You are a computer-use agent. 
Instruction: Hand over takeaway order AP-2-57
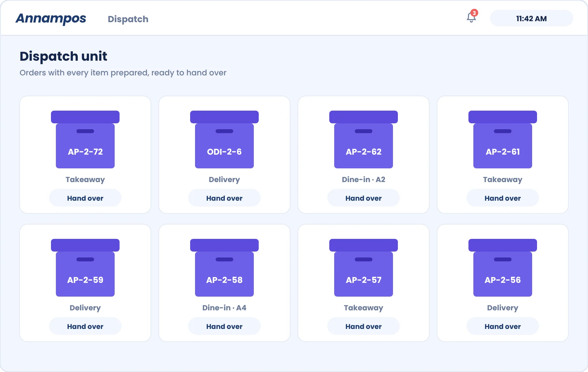point(364,326)
